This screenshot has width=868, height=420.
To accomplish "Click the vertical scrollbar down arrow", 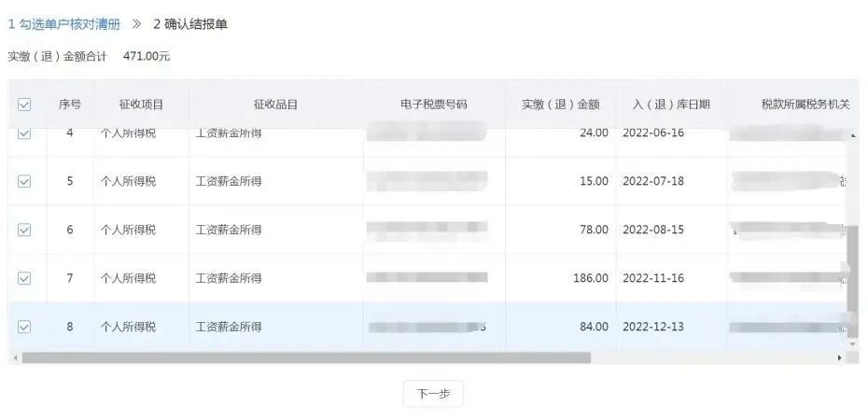I will click(852, 344).
